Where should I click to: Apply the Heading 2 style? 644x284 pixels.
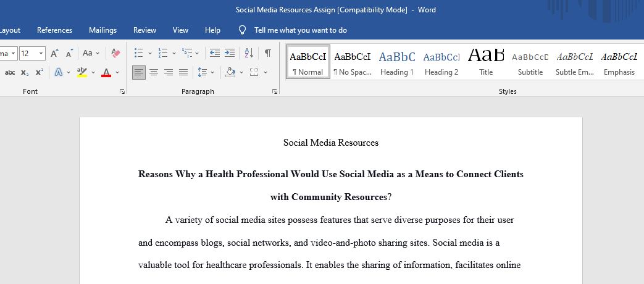click(x=441, y=62)
